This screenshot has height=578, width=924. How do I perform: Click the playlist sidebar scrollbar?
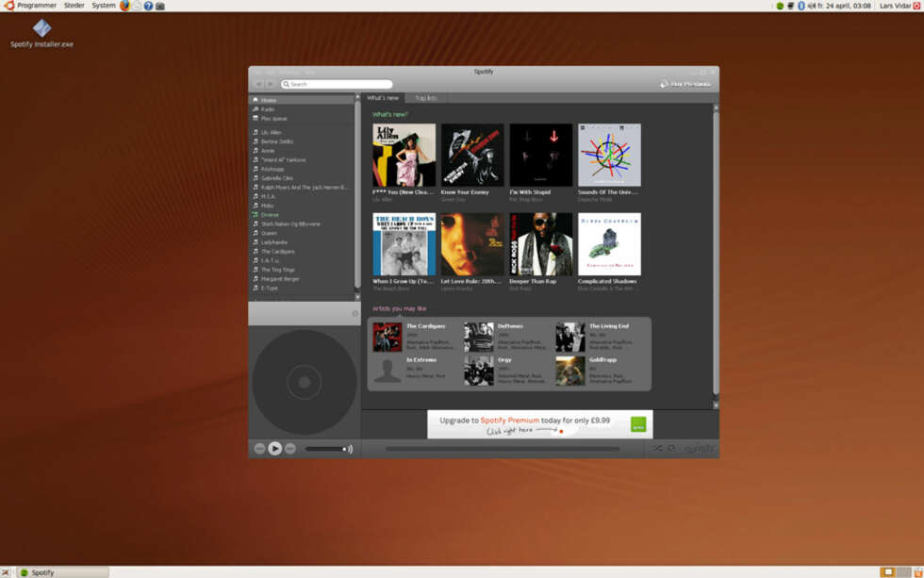tap(357, 195)
